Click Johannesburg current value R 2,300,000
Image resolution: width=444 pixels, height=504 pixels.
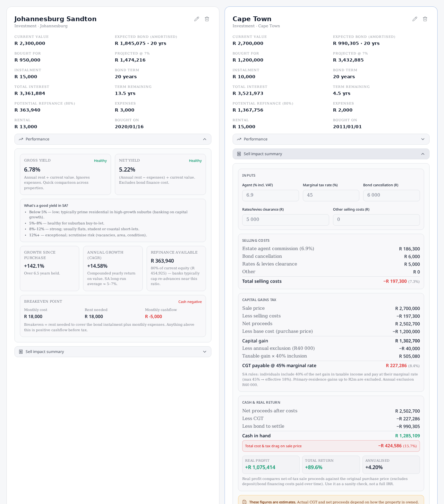30,43
